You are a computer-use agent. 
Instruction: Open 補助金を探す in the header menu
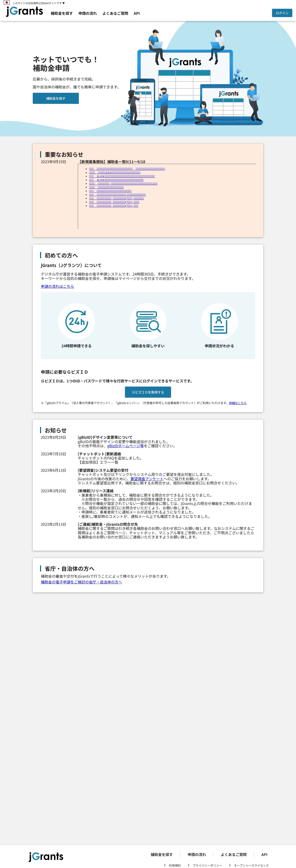62,13
